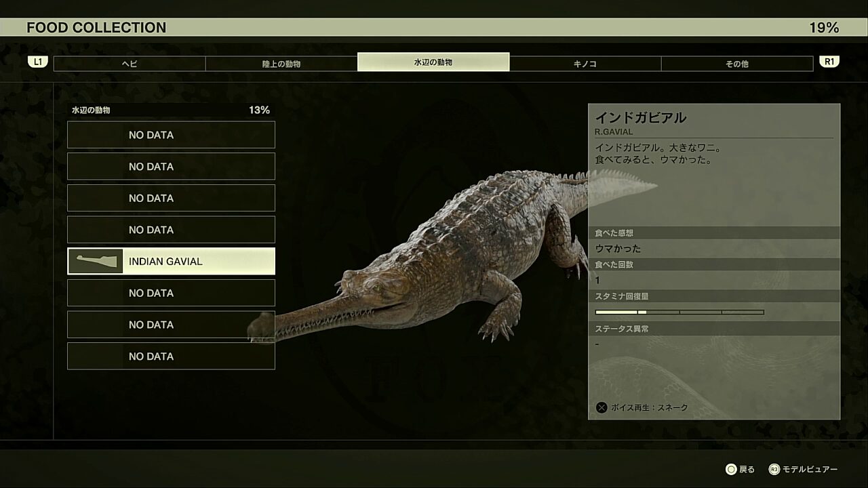This screenshot has height=488, width=868.
Task: Select the 水辺の動物 tab
Action: 433,62
